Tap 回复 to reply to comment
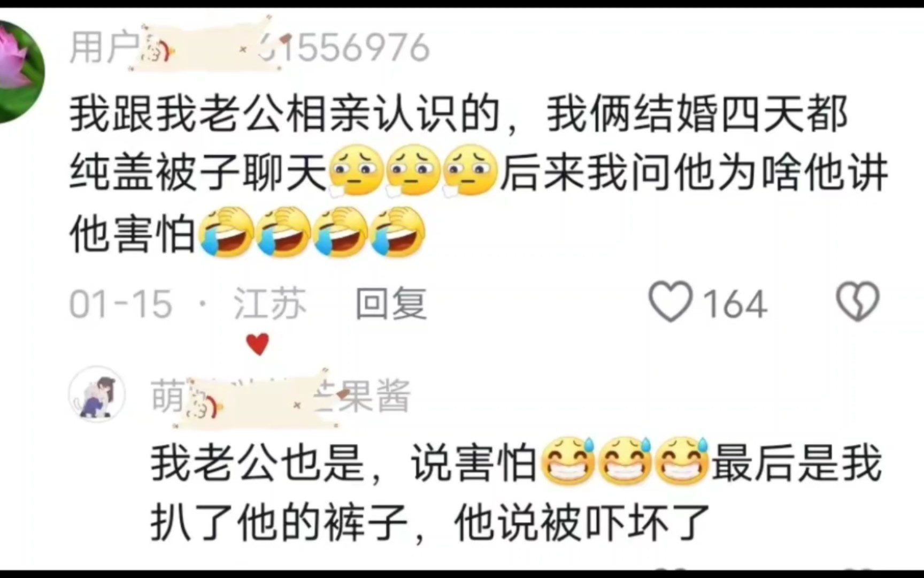Image resolution: width=924 pixels, height=578 pixels. pyautogui.click(x=391, y=303)
